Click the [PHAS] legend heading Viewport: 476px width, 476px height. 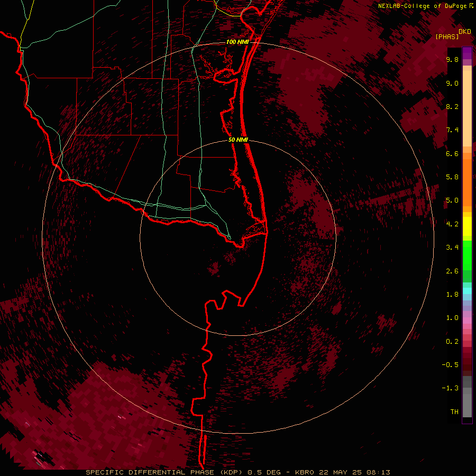(x=447, y=36)
